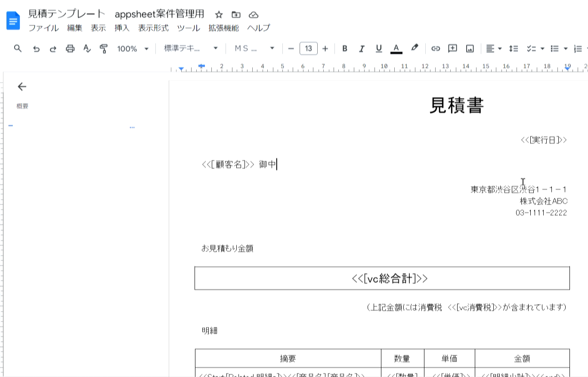Viewport: 588px width, 377px height.
Task: Insert an image
Action: [470, 49]
